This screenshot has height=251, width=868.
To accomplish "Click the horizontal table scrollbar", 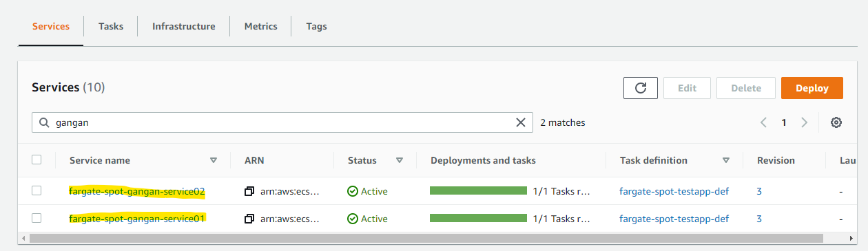I will tap(427, 238).
